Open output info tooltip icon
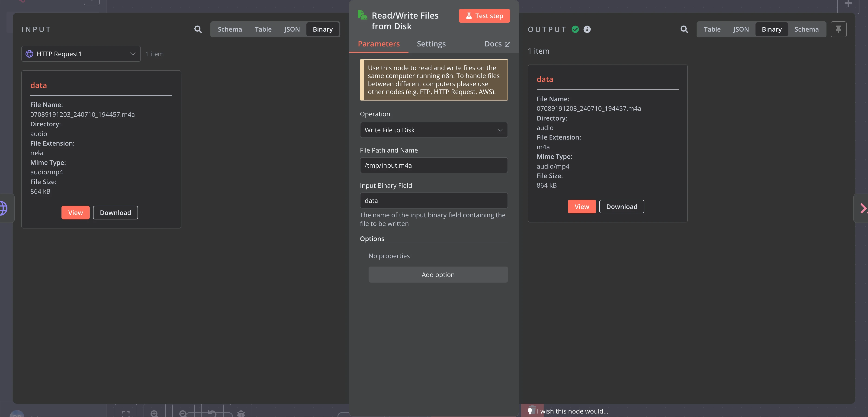The height and width of the screenshot is (417, 868). pyautogui.click(x=587, y=29)
